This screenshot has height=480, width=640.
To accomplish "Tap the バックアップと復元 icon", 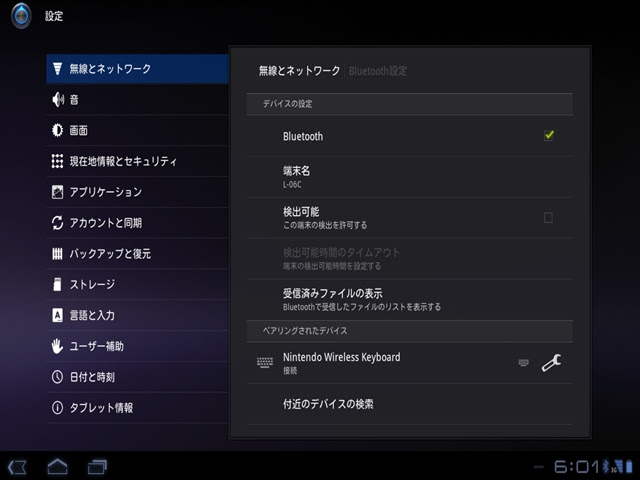I will [x=58, y=253].
